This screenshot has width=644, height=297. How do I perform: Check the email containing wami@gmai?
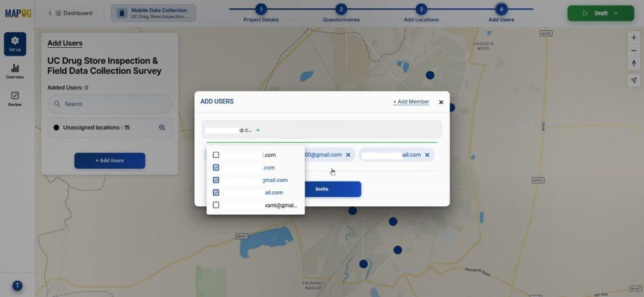[x=216, y=205]
